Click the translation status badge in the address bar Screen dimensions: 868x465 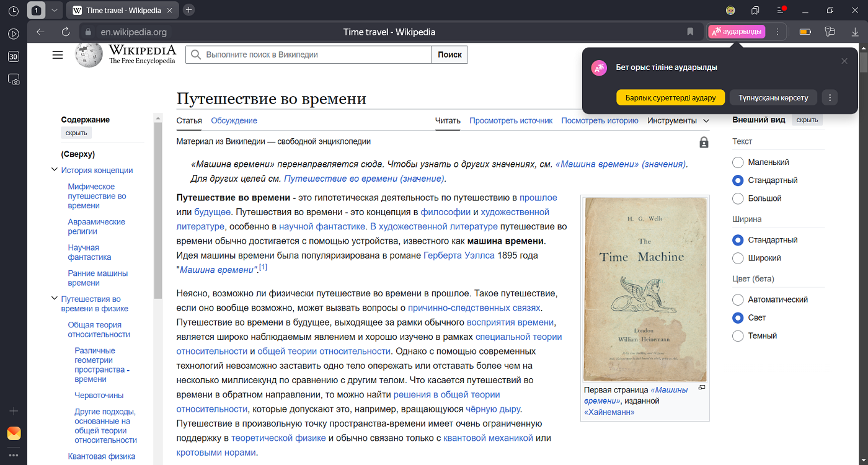(x=737, y=32)
